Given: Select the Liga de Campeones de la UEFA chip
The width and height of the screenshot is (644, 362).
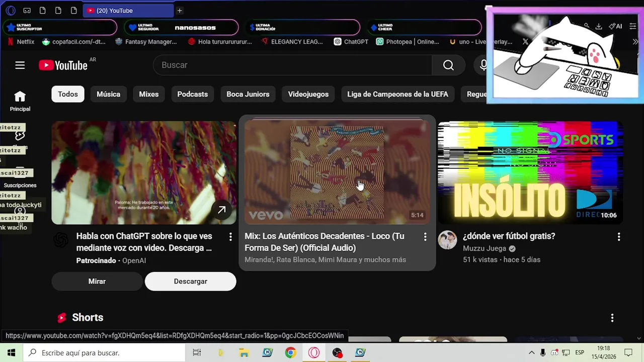Looking at the screenshot, I should point(397,94).
